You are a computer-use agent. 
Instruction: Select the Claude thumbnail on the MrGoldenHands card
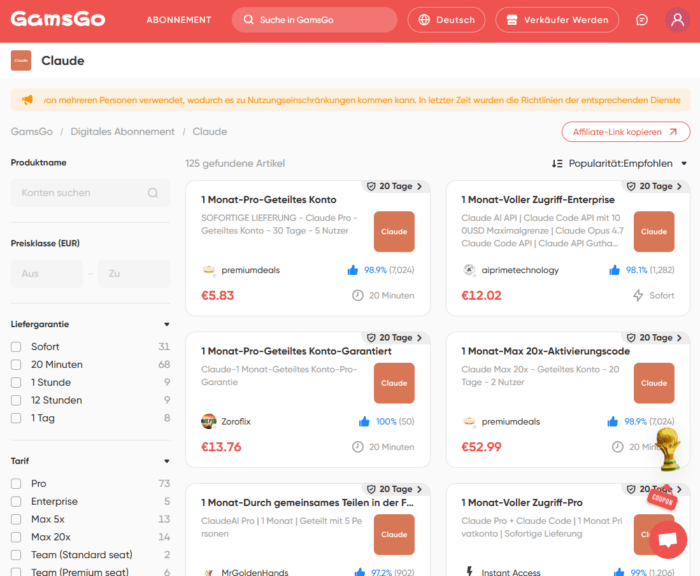click(x=394, y=534)
